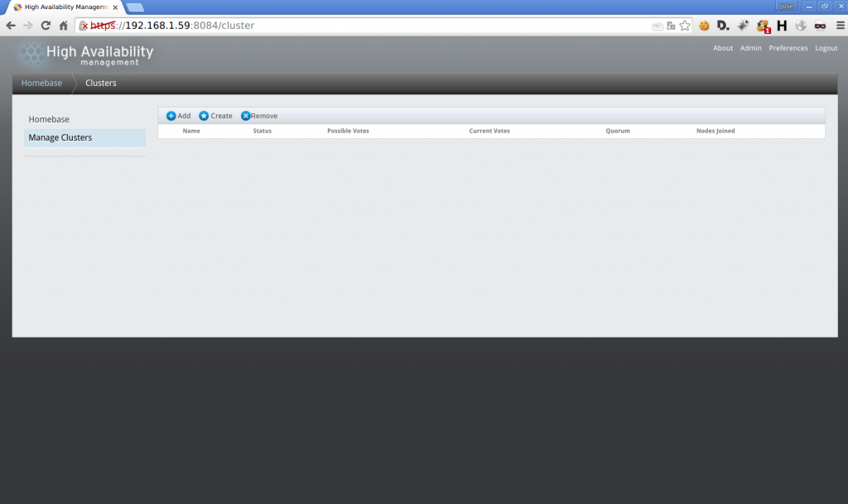Sort the table by Name column
The image size is (848, 504).
pyautogui.click(x=191, y=131)
